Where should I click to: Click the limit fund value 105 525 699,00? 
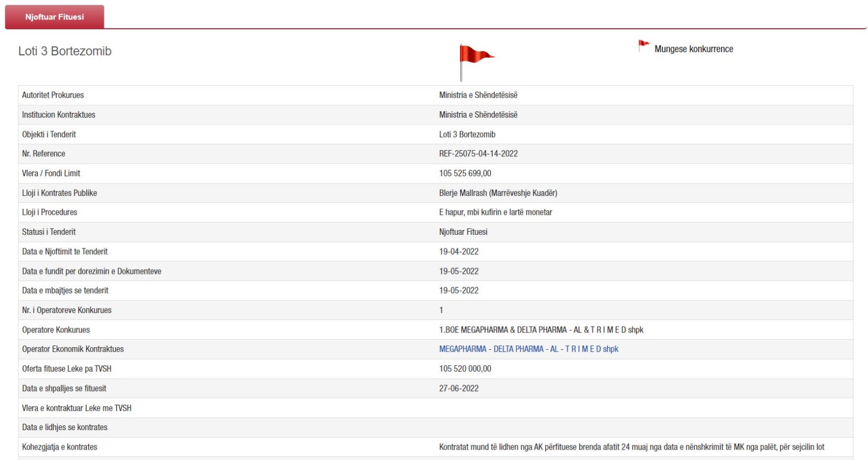tap(465, 173)
